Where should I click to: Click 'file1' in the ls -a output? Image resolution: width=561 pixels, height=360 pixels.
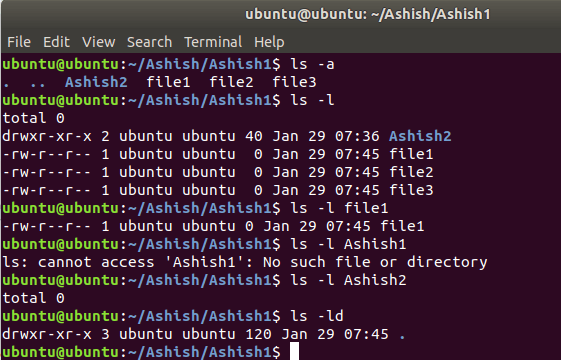[x=168, y=82]
